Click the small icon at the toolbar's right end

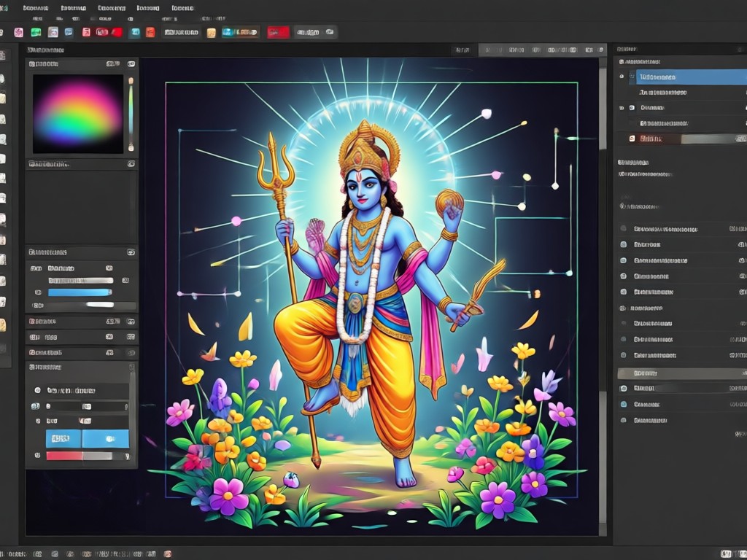point(330,32)
